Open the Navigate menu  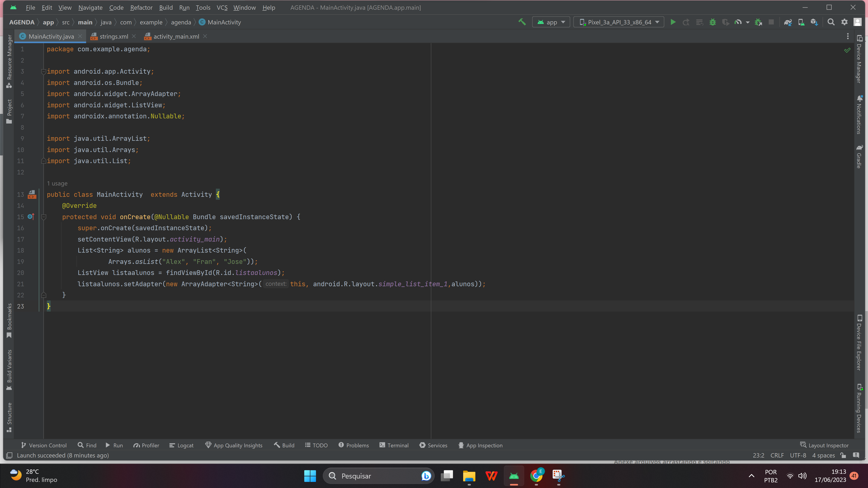click(90, 7)
